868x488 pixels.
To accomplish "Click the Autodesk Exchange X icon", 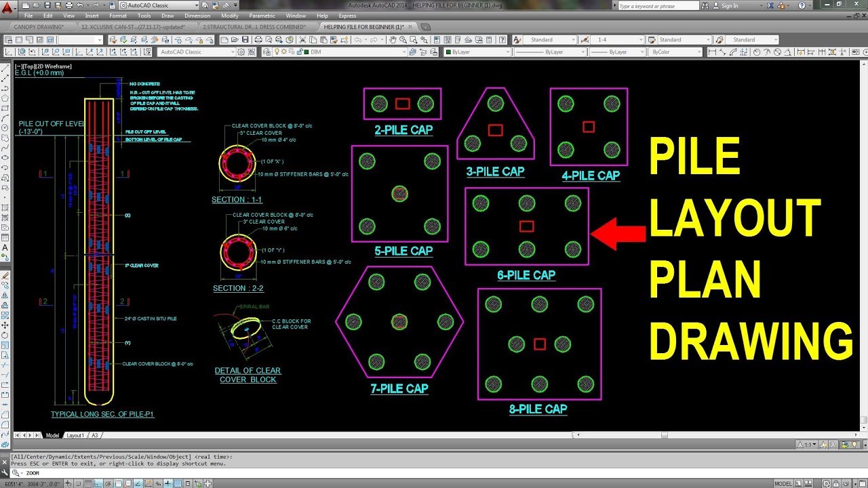I will pyautogui.click(x=770, y=5).
